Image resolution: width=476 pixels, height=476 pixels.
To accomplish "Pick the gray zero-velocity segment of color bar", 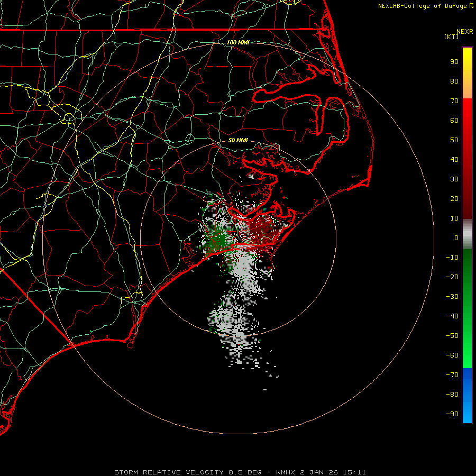I will pos(467,234).
